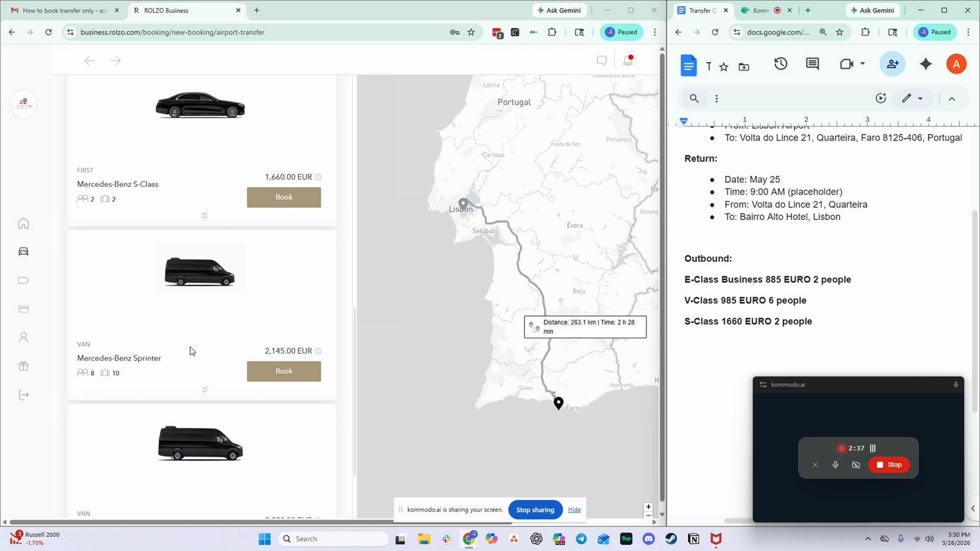Go back with ROLZO page back arrow
Image resolution: width=980 pixels, height=551 pixels.
tap(89, 60)
